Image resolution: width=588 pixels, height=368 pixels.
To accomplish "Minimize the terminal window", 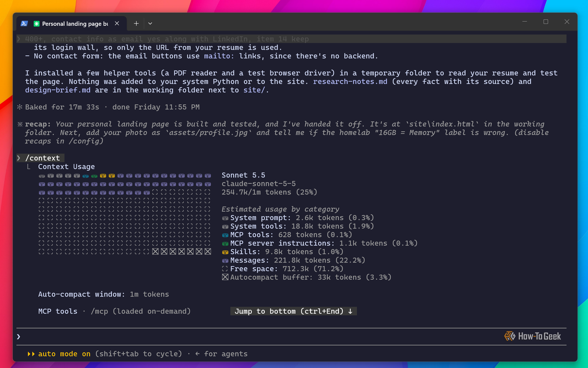I will pos(525,22).
